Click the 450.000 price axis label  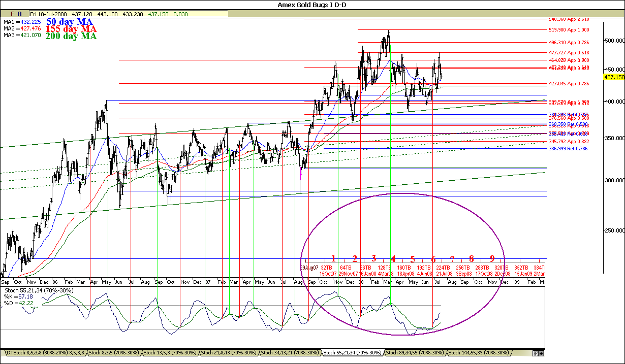614,70
